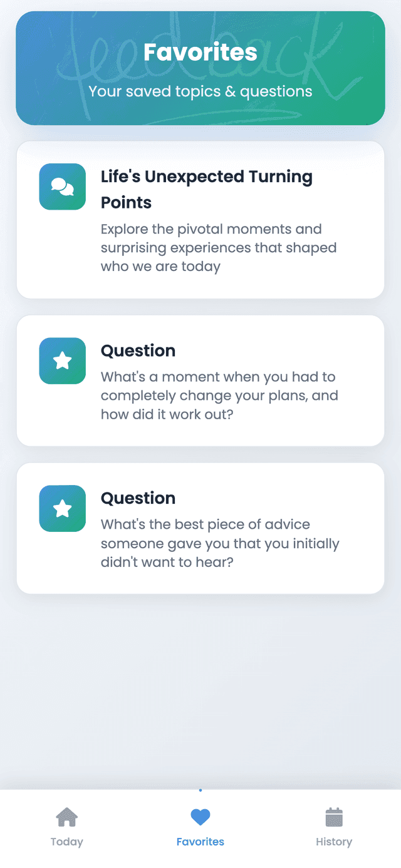401x868 pixels.
Task: Tap the saved topics and questions subtitle
Action: 200,91
